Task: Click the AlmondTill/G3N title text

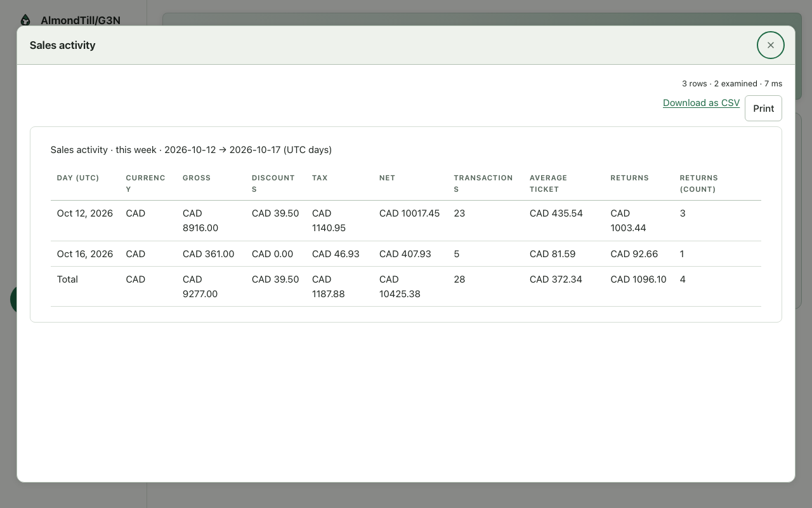Action: tap(81, 20)
